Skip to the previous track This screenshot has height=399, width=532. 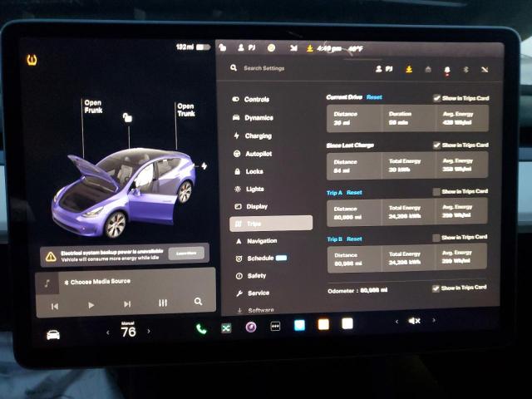click(x=55, y=307)
